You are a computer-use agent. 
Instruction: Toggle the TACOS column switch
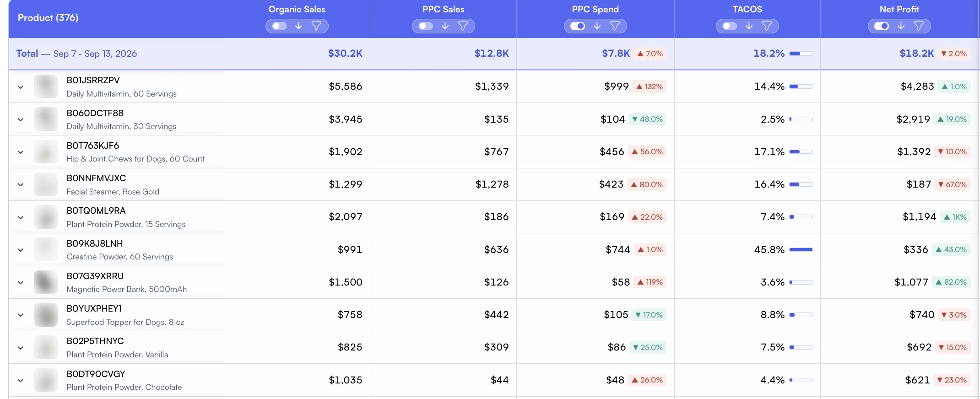(730, 26)
